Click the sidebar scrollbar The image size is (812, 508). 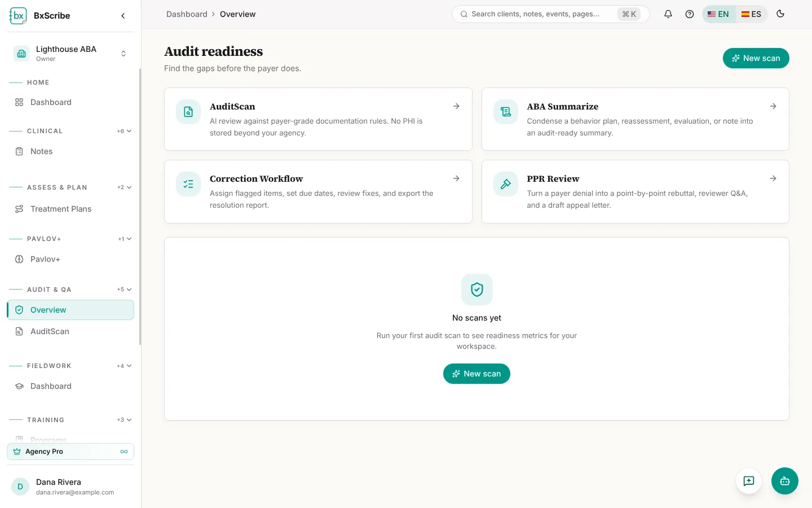click(x=140, y=206)
